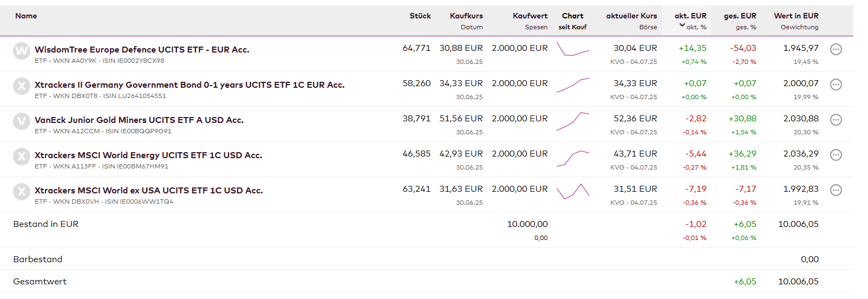The height and width of the screenshot is (299, 868).
Task: Click the Xtrackers MSCI World Energy logo icon
Action: [22, 157]
